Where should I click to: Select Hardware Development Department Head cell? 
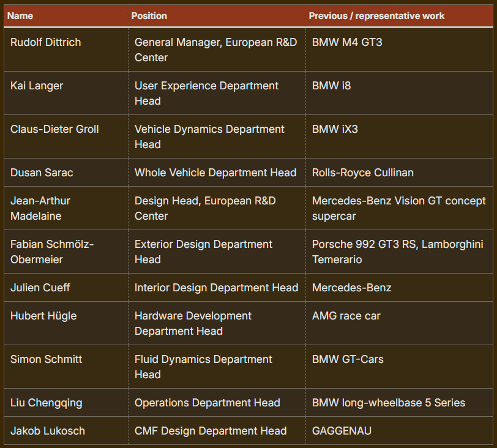(217, 323)
